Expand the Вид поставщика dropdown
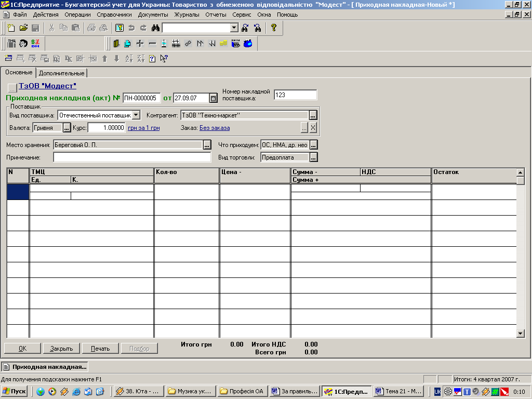The image size is (532, 399). (136, 115)
